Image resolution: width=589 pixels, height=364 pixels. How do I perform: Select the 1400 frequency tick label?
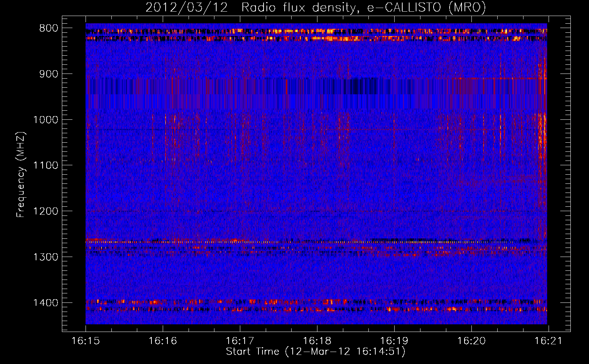(46, 302)
